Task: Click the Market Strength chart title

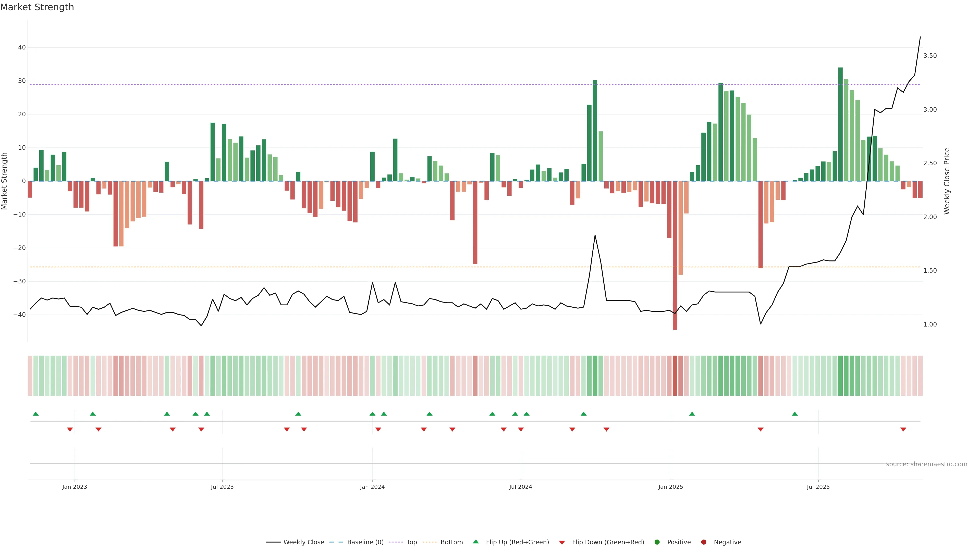Action: 37,7
